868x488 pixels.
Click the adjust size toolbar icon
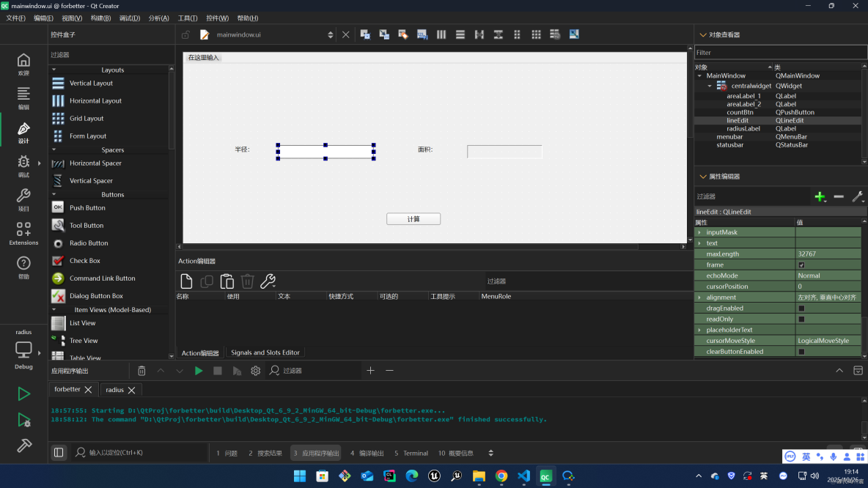point(574,34)
